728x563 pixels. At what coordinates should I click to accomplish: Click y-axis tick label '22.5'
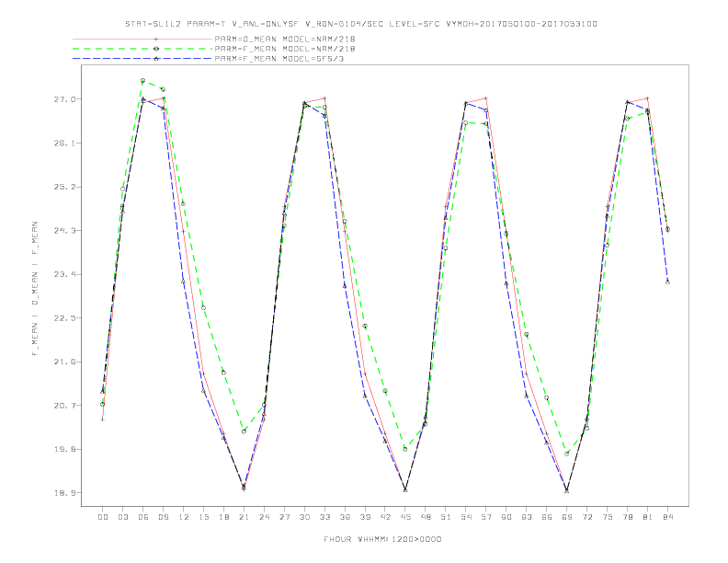tap(64, 318)
